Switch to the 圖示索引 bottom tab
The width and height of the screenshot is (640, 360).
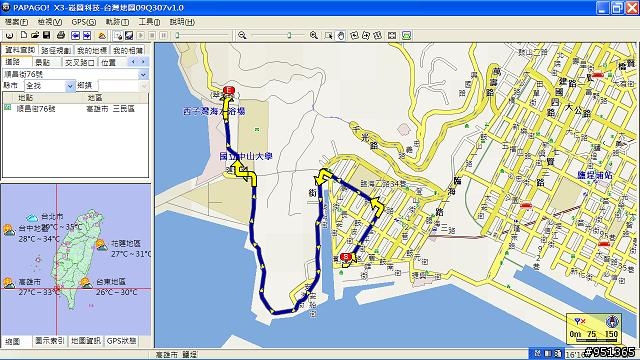pyautogui.click(x=50, y=341)
